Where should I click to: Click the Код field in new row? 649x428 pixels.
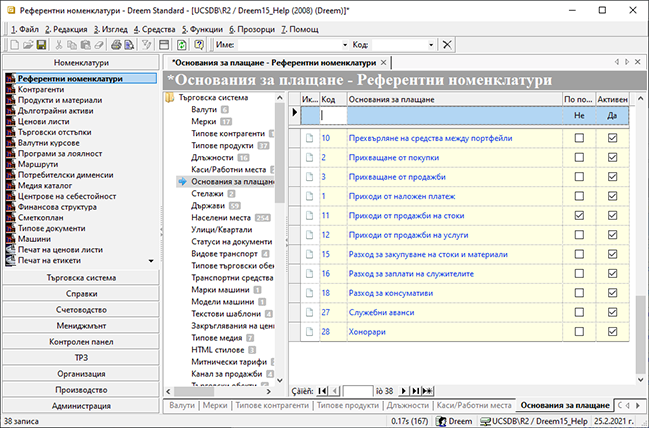[334, 115]
